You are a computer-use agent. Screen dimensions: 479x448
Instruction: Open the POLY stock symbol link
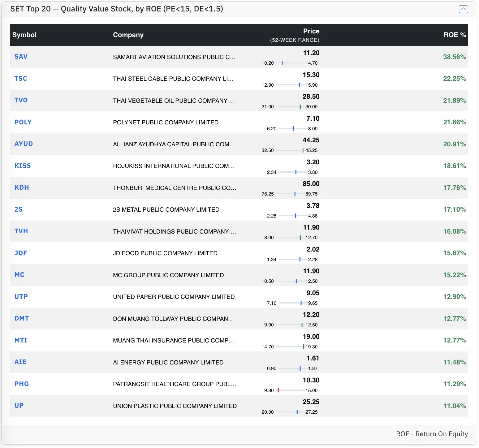(x=23, y=122)
